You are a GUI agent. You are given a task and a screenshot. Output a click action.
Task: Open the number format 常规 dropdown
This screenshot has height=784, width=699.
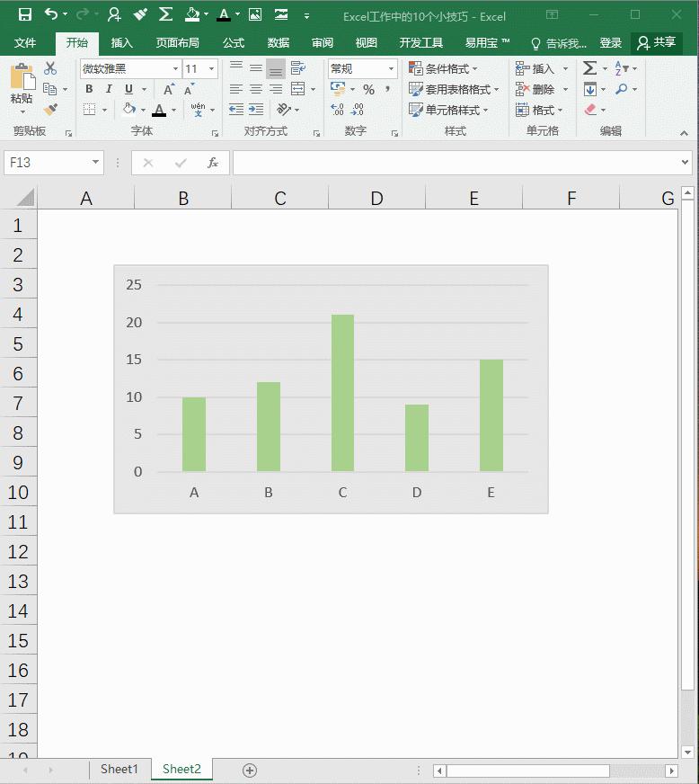[391, 68]
